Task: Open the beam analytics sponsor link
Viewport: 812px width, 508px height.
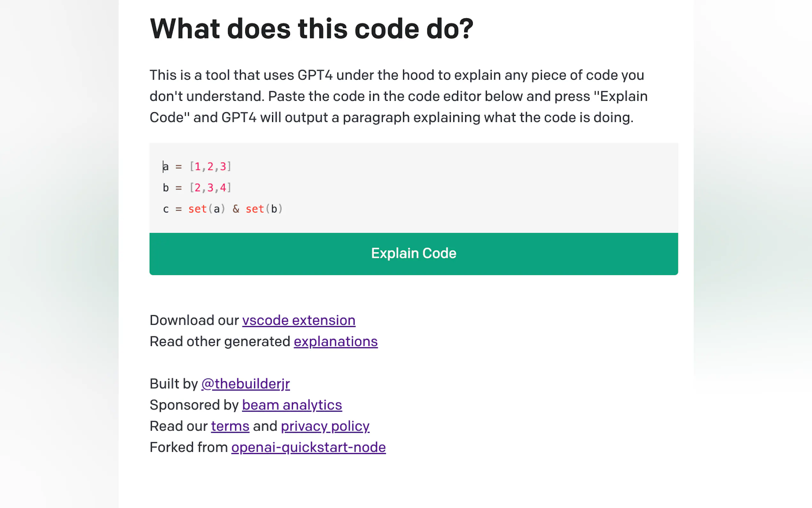Action: pyautogui.click(x=292, y=405)
